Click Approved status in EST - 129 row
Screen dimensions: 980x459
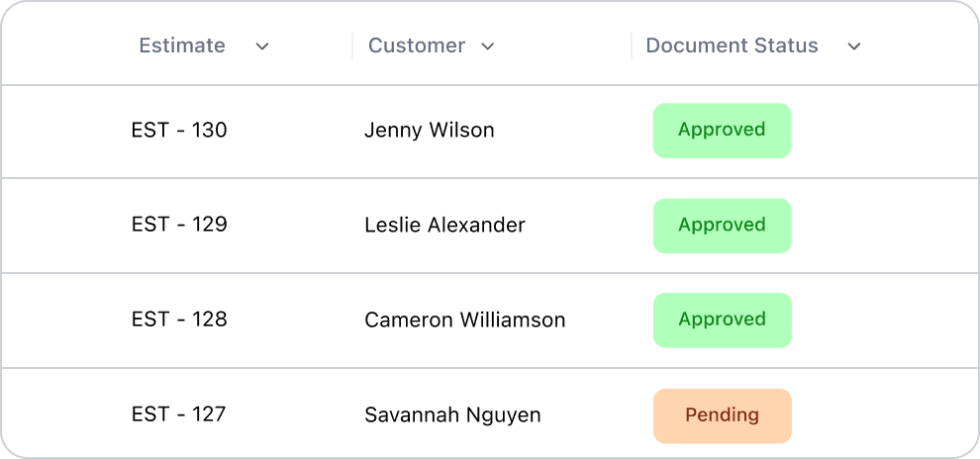click(x=722, y=225)
